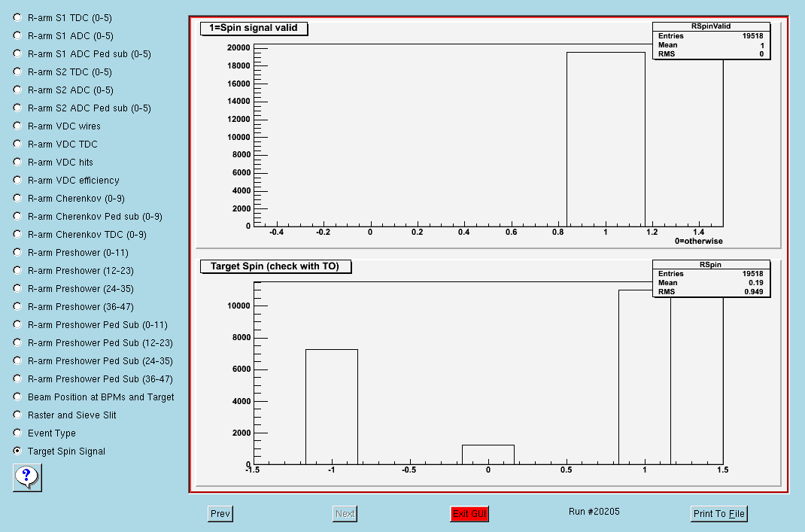The height and width of the screenshot is (532, 805).
Task: Show R-arm VDC TDC plots
Action: point(17,144)
